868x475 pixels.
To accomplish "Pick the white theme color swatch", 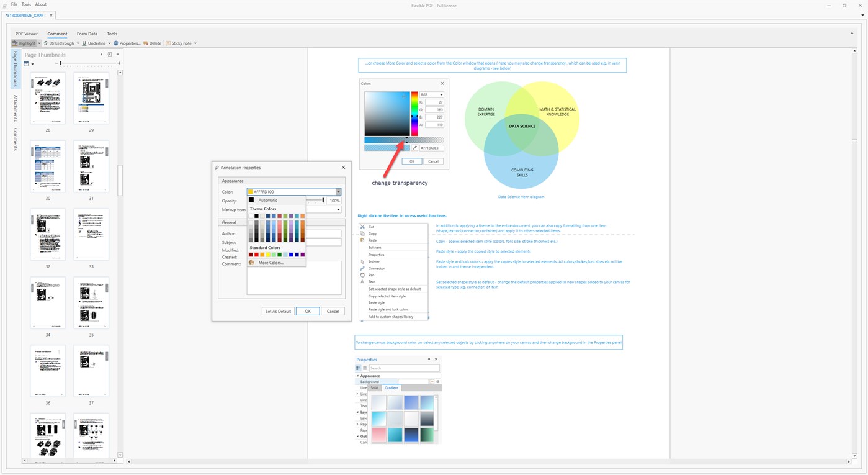I will coord(251,216).
